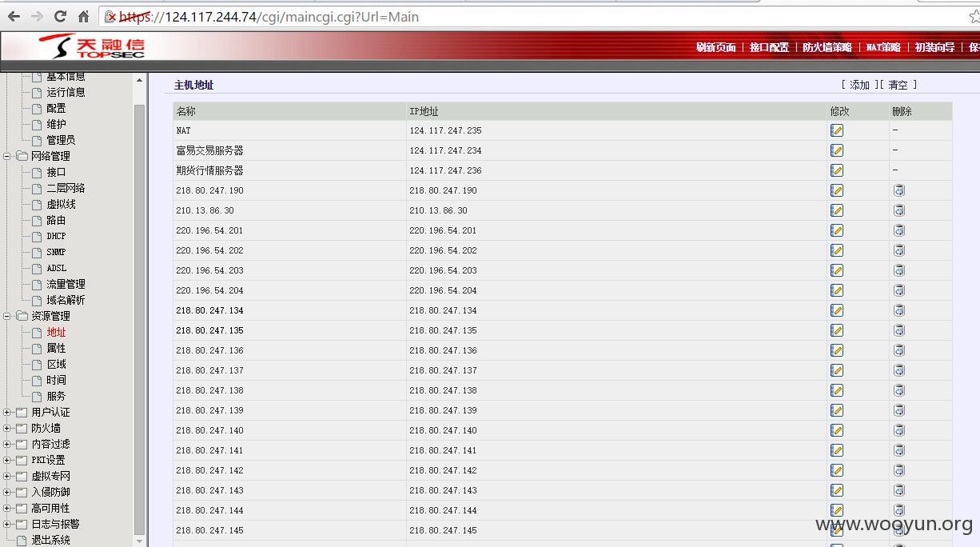Edit the 218.80.247.135 address entry
The height and width of the screenshot is (547, 980).
click(x=837, y=330)
